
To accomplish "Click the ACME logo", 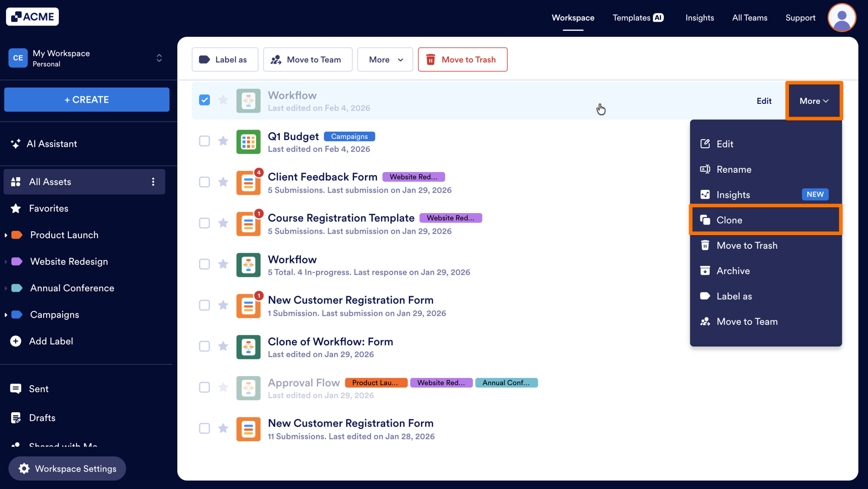I will pyautogui.click(x=33, y=17).
